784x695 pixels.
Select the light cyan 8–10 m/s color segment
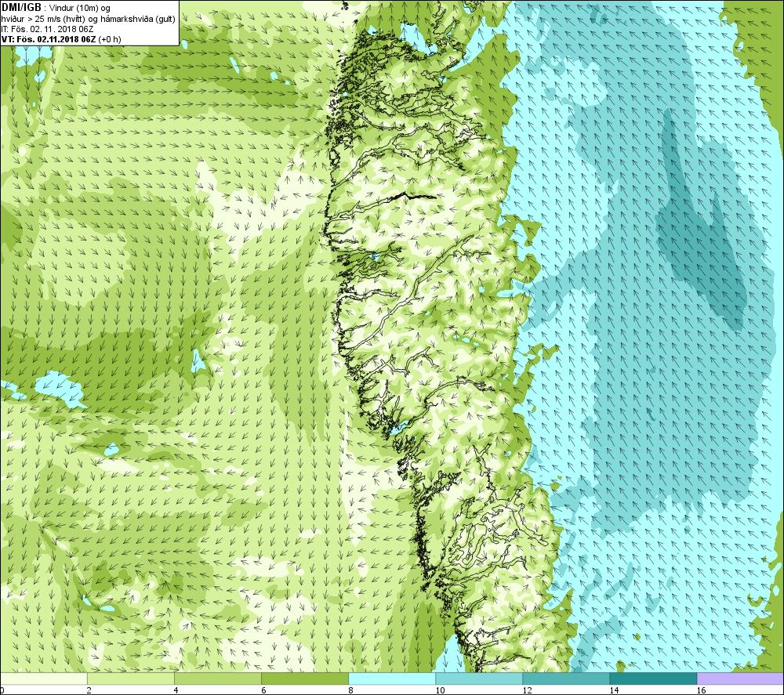click(x=392, y=679)
